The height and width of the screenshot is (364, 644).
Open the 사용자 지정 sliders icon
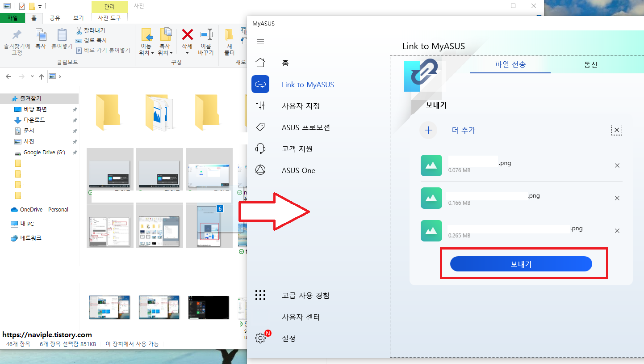click(260, 106)
